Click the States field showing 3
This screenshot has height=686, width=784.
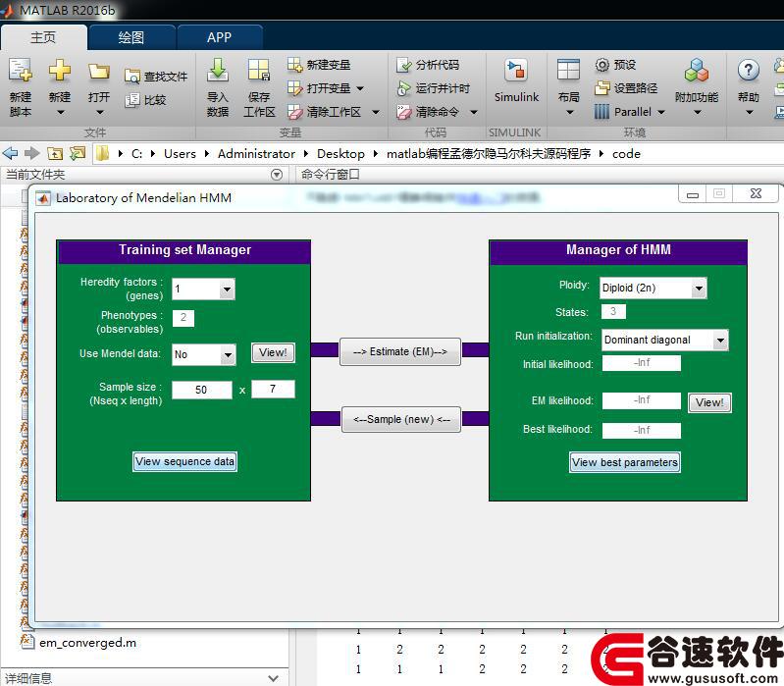613,311
